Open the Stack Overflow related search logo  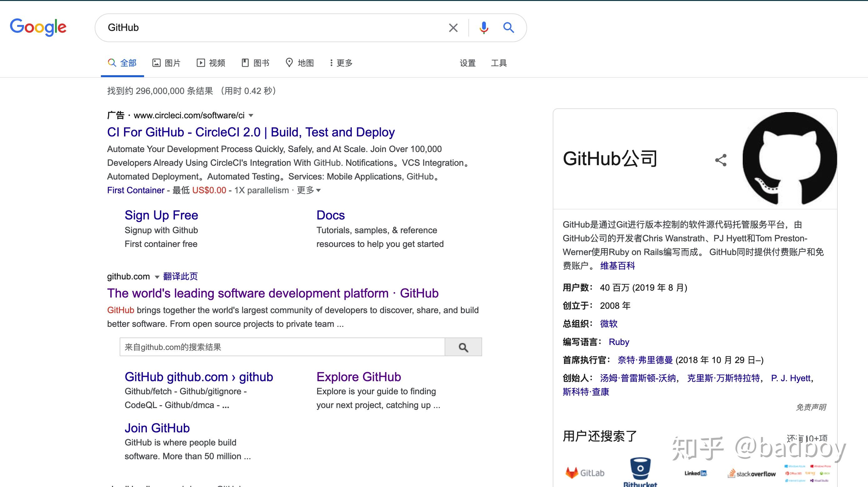tap(752, 474)
